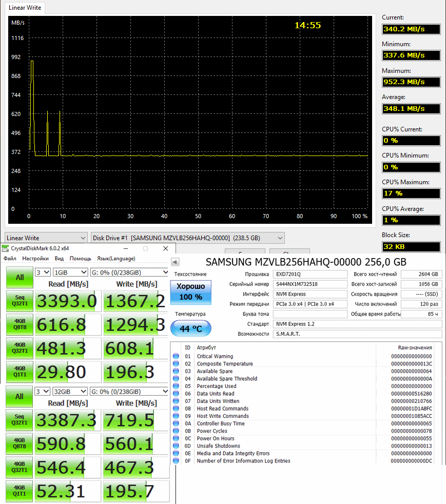Click the status orb for Percentage Used

click(x=176, y=386)
